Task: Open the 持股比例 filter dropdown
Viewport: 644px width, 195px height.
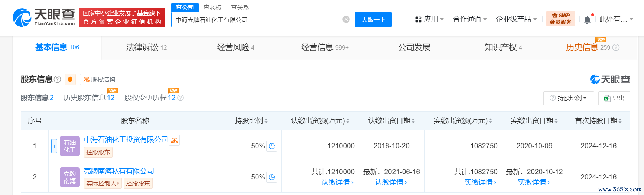Action: tap(569, 98)
